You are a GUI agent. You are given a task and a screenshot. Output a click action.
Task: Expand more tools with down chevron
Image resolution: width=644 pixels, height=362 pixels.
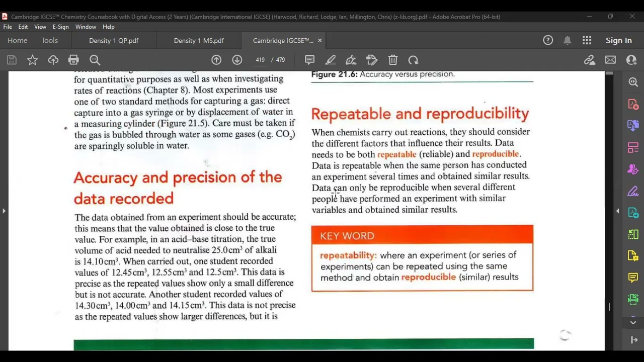click(633, 322)
